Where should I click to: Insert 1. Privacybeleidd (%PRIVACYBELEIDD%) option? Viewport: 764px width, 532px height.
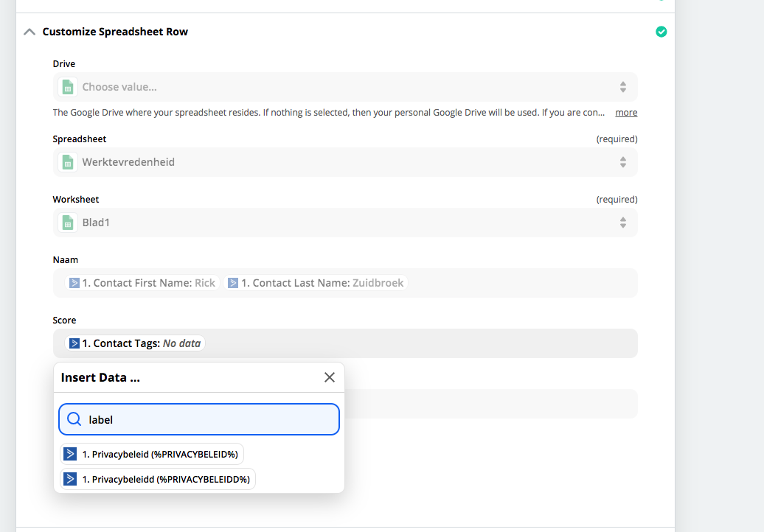tap(157, 480)
